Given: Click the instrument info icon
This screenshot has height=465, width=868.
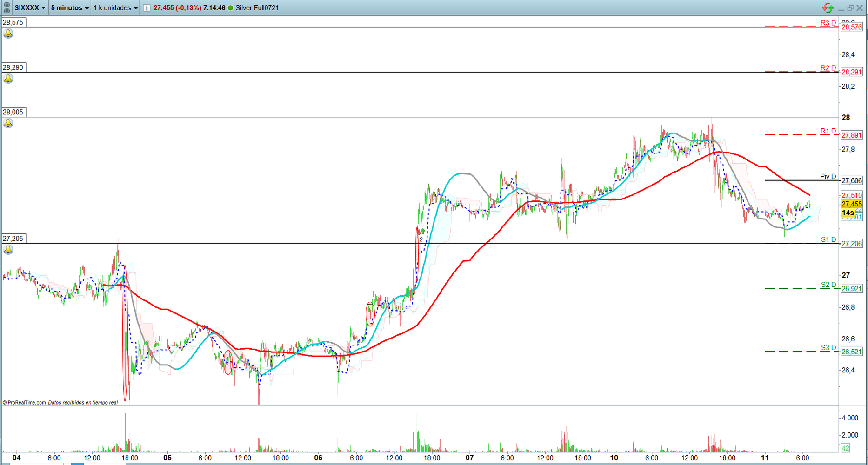Looking at the screenshot, I should tap(147, 8).
